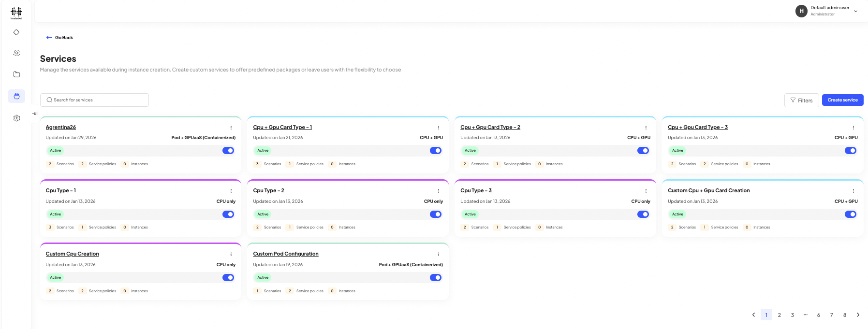The width and height of the screenshot is (868, 329).
Task: Open three-dot menu on Custom Pod Configuration
Action: (439, 254)
